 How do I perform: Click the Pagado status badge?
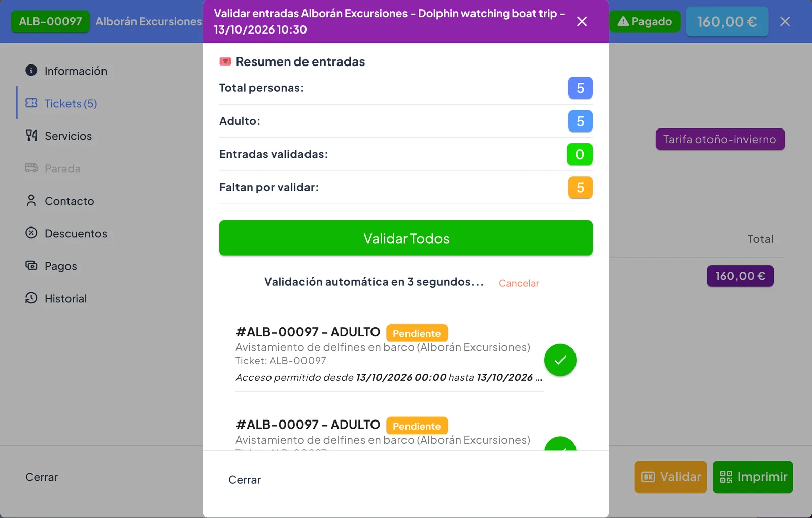(645, 21)
